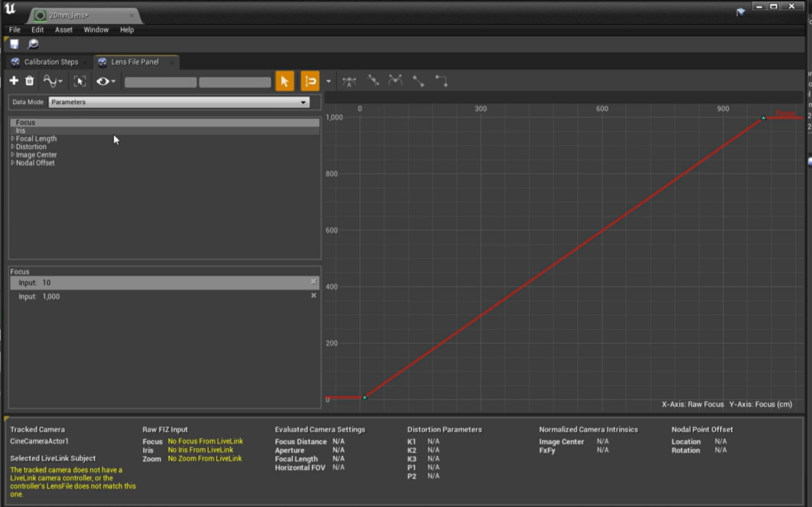This screenshot has width=812, height=507.
Task: Set auto tangent interpolation on curve
Action: 349,81
